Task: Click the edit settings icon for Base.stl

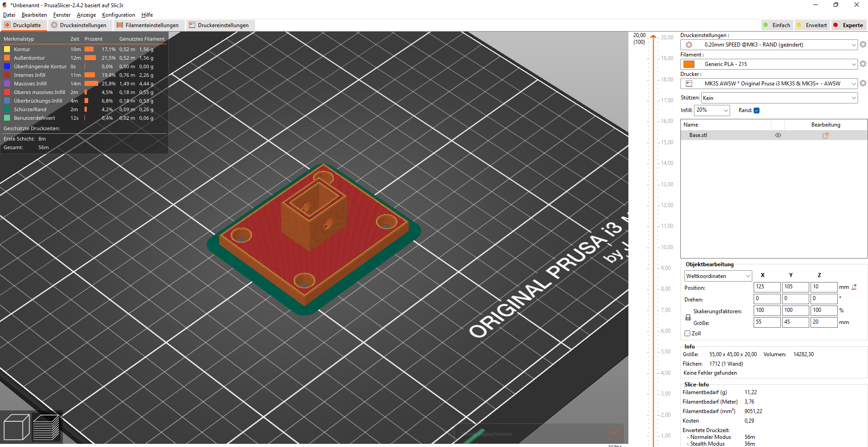Action: [825, 135]
